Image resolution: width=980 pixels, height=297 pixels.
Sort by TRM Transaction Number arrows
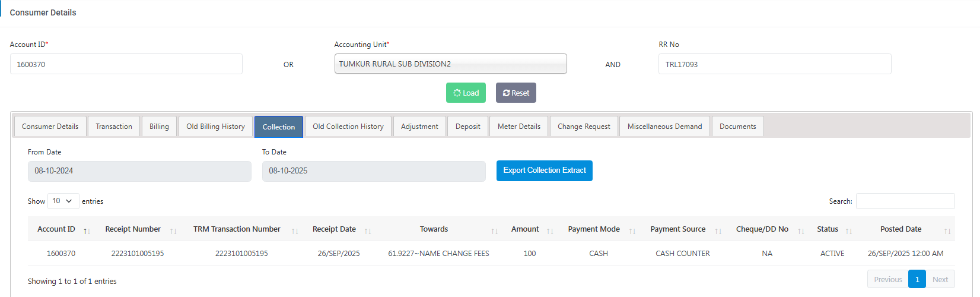(x=295, y=230)
